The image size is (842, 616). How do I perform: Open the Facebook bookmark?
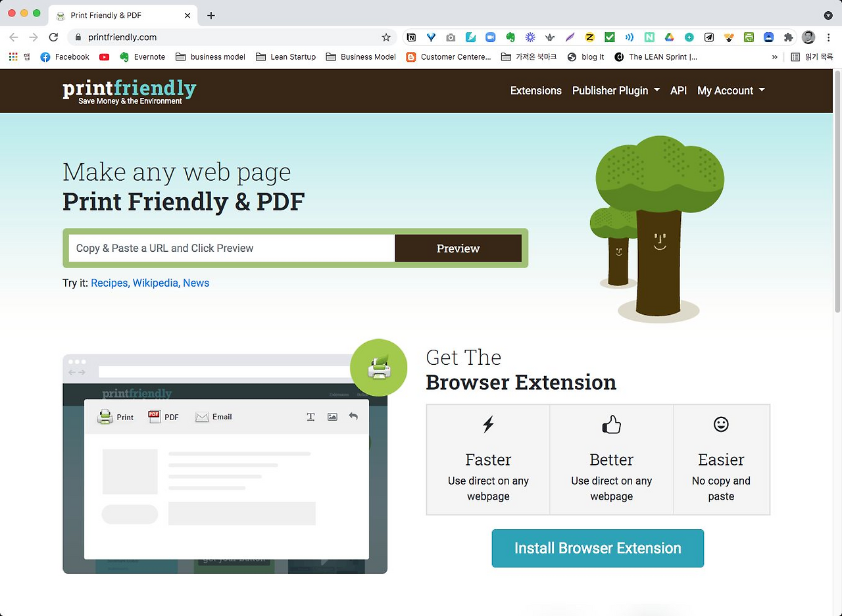tap(64, 57)
